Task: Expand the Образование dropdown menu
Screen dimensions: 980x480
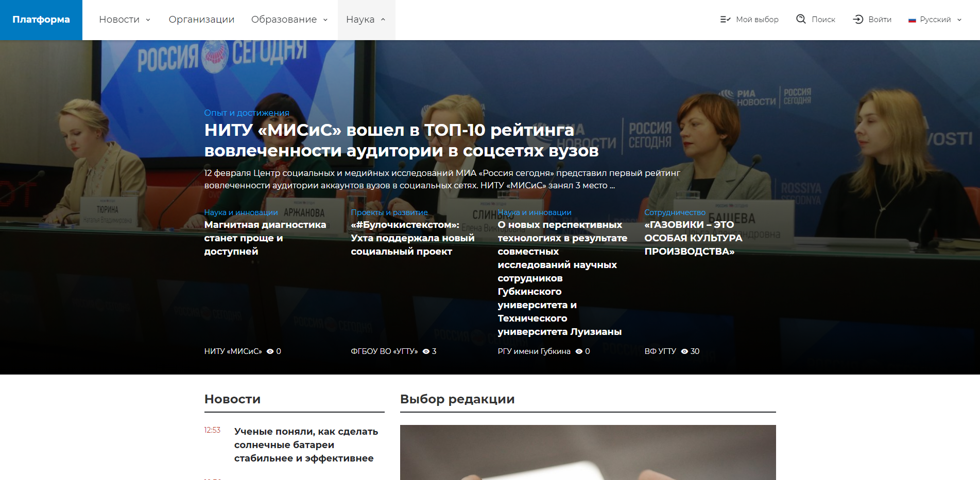Action: [x=289, y=20]
